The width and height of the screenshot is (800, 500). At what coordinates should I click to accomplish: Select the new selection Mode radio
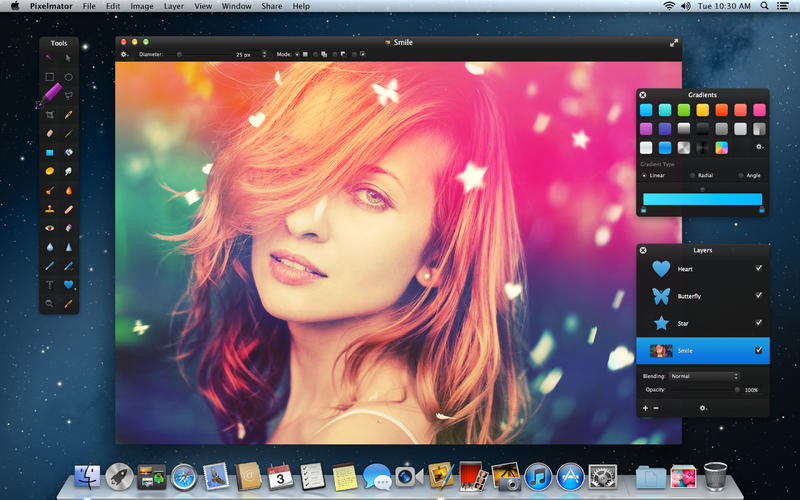(297, 54)
